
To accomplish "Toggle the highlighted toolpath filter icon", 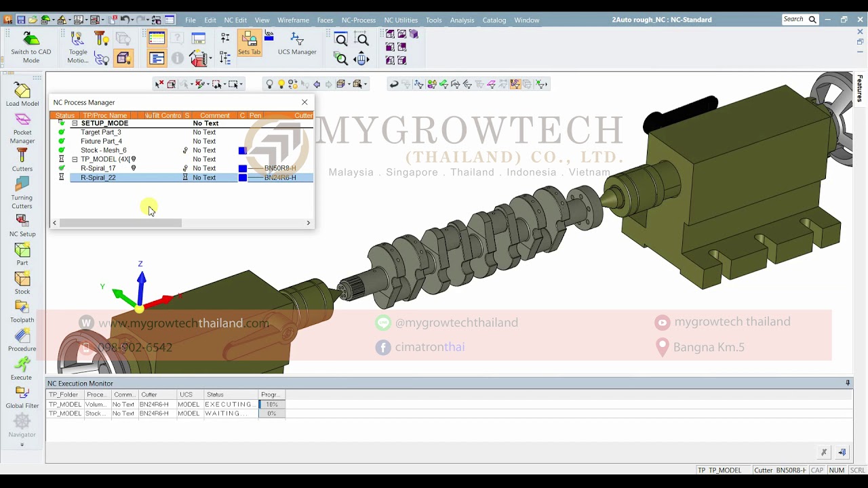I will (515, 84).
